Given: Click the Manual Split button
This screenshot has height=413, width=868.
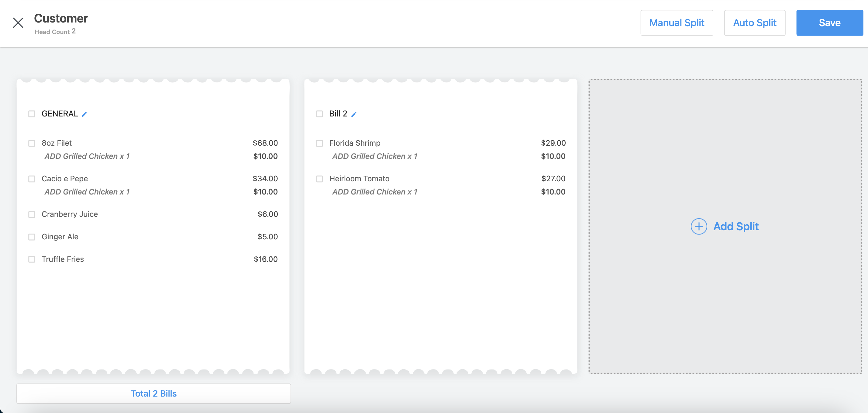Looking at the screenshot, I should (676, 23).
